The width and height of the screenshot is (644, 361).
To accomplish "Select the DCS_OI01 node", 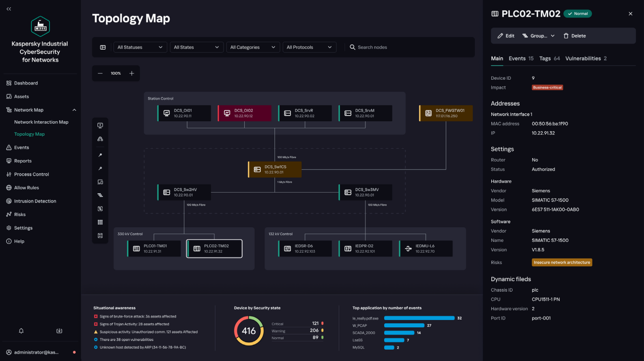I will tap(184, 113).
